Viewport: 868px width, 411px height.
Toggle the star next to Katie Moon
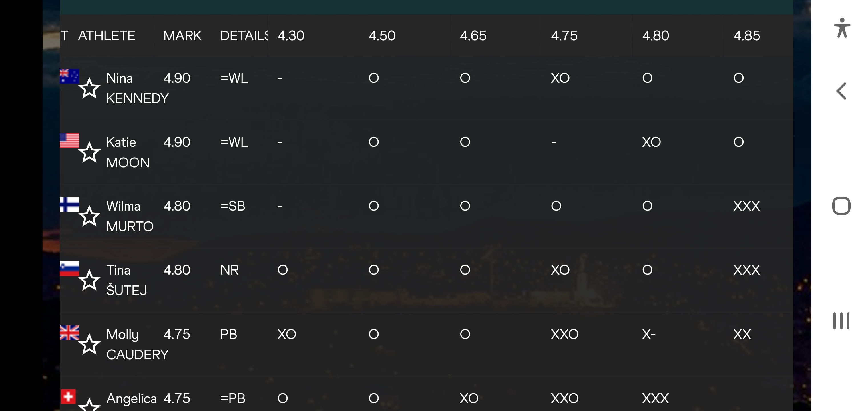(89, 152)
